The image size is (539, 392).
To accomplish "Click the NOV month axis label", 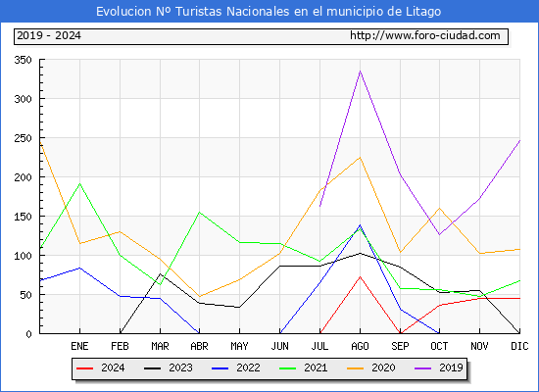I will click(x=479, y=346).
